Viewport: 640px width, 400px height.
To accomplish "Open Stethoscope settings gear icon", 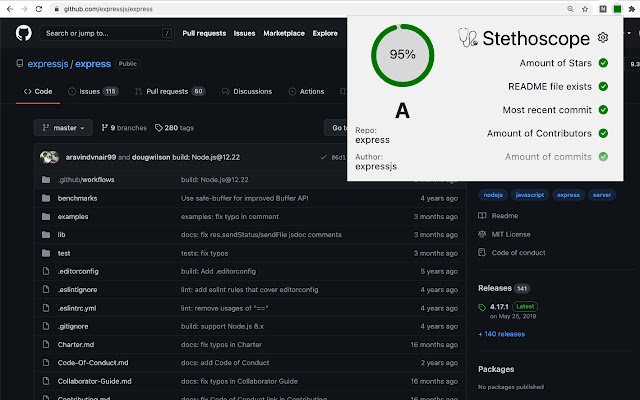I will point(603,38).
